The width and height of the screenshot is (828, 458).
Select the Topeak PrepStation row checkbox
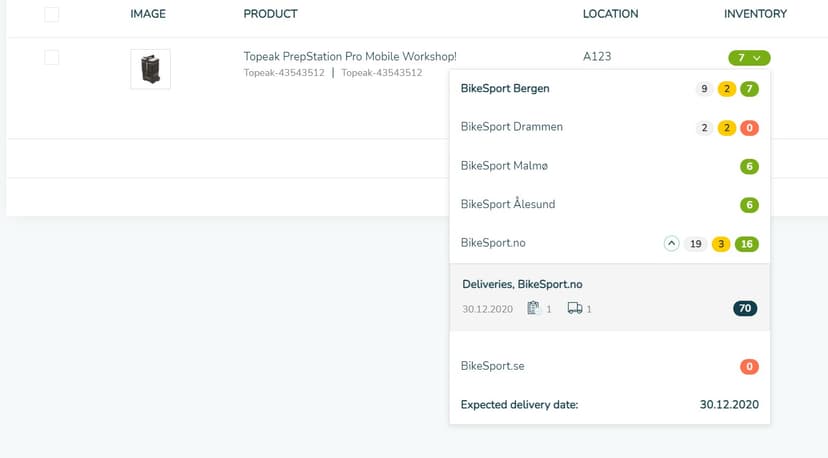(52, 57)
